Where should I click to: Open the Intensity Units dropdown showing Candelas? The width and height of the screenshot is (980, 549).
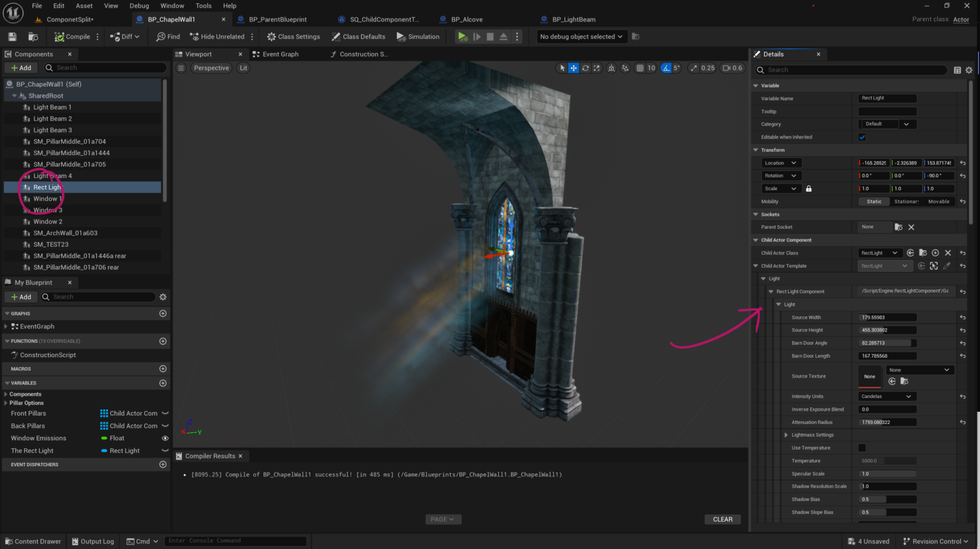[886, 396]
